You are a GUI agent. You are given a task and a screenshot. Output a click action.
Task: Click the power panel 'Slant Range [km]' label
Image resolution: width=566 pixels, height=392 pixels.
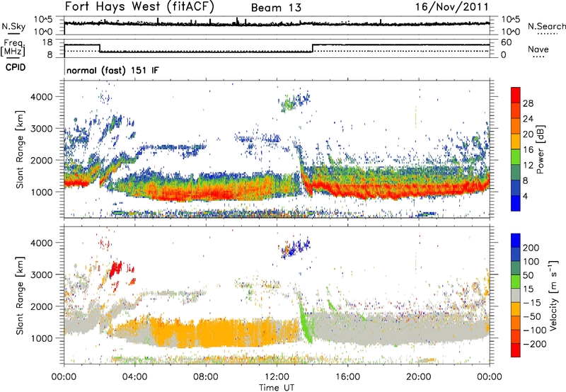click(x=20, y=149)
